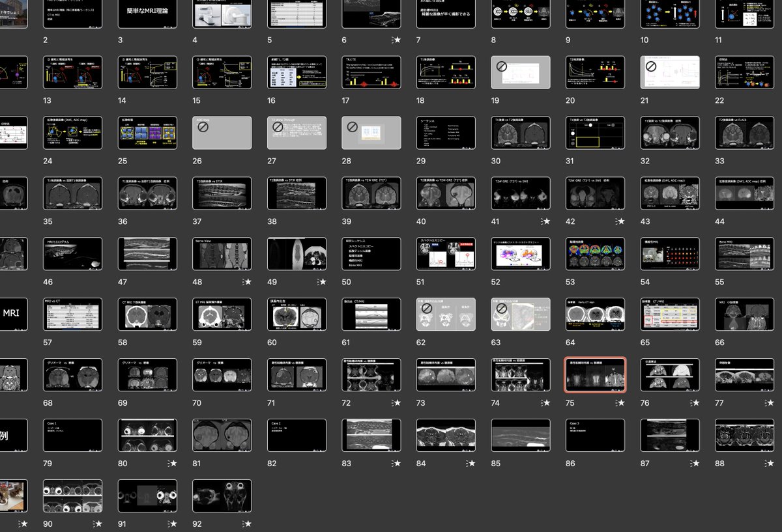
Task: Select the Case 1 slide thumbnail
Action: pos(72,436)
